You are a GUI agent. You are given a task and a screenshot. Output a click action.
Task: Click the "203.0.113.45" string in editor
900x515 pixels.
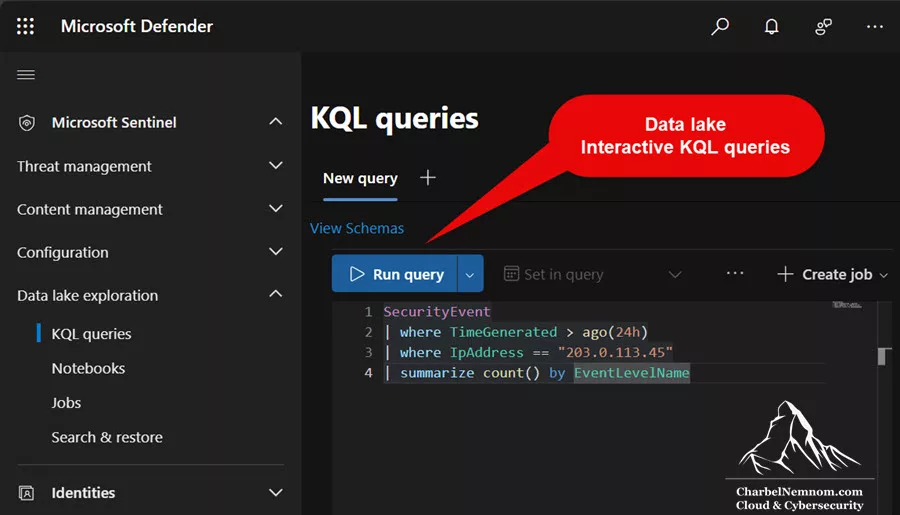[615, 353]
